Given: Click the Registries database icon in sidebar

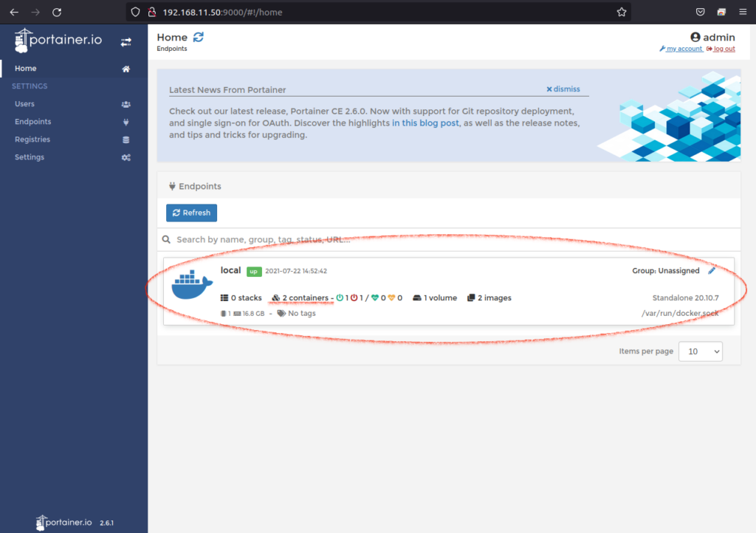Looking at the screenshot, I should coord(126,140).
